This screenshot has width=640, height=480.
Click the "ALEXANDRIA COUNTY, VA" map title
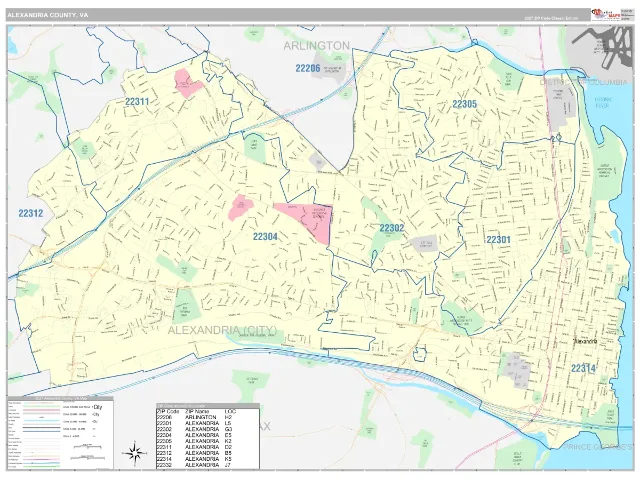(x=47, y=15)
